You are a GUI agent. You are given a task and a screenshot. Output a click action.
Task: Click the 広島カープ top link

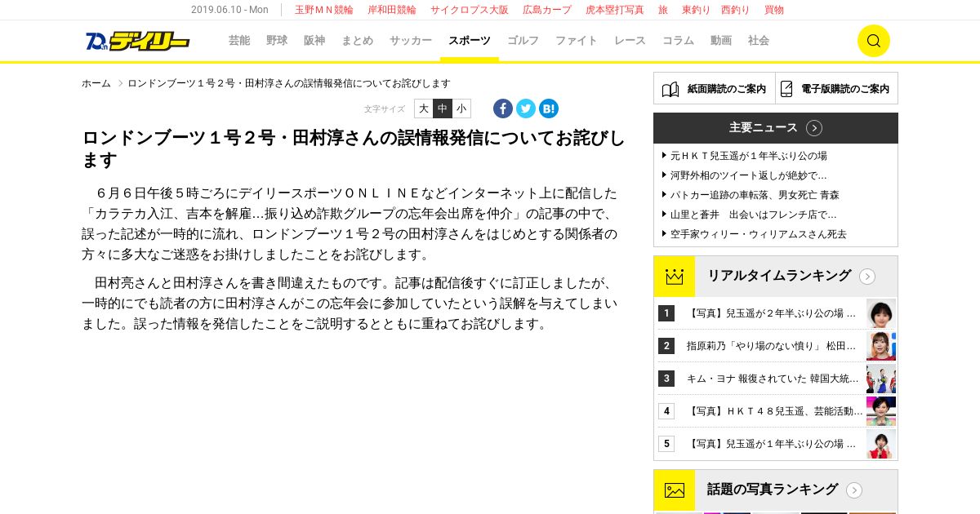click(x=547, y=10)
